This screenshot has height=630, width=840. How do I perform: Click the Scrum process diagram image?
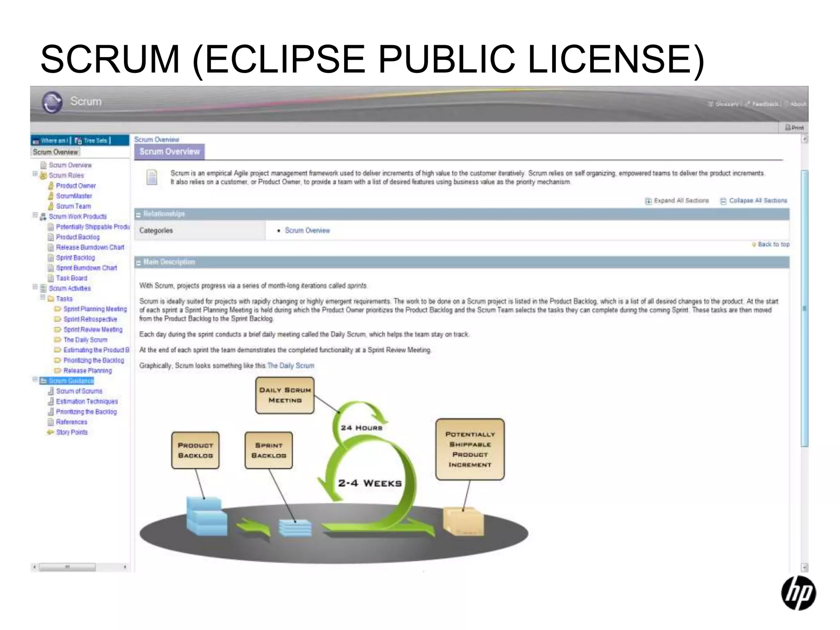(334, 470)
